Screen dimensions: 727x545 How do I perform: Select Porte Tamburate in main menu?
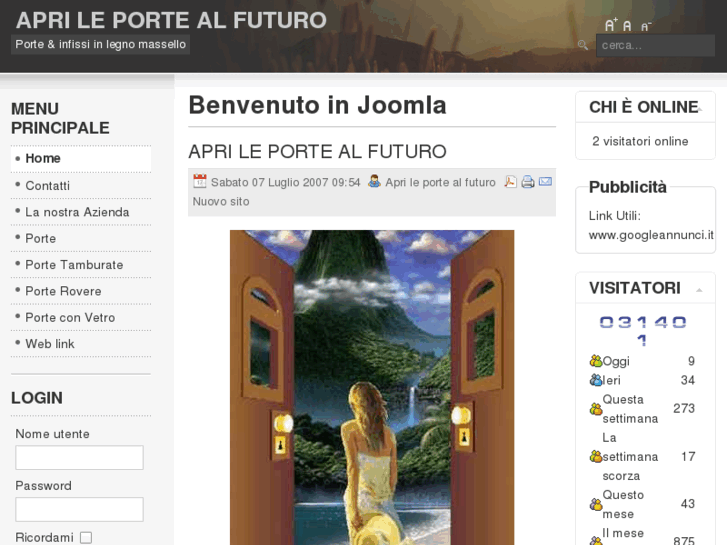click(x=81, y=265)
